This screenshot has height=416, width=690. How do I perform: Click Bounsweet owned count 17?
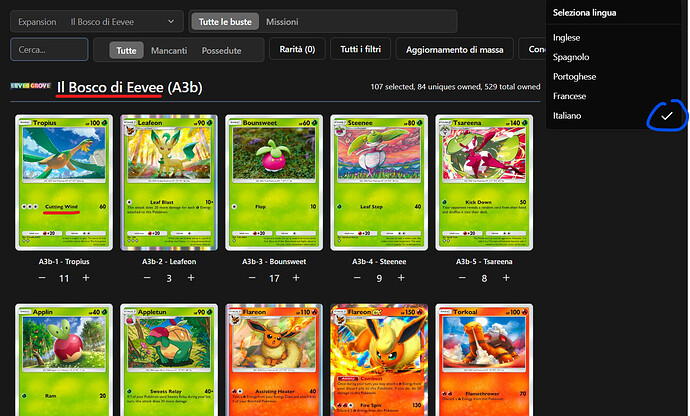(274, 278)
